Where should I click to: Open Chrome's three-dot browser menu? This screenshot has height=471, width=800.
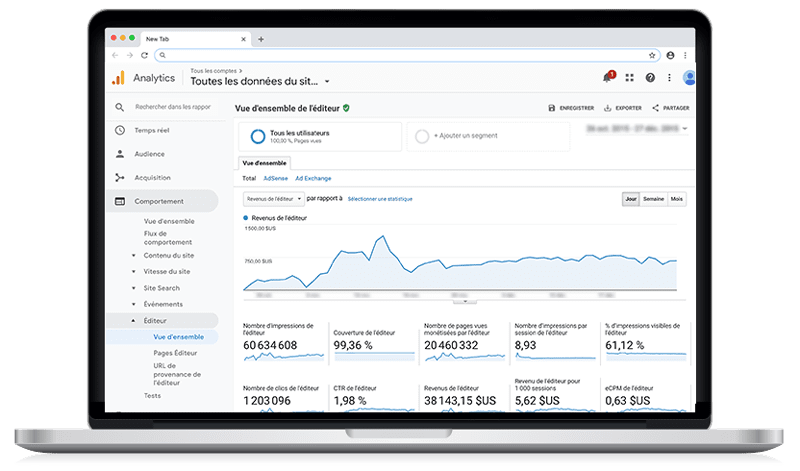click(x=685, y=55)
